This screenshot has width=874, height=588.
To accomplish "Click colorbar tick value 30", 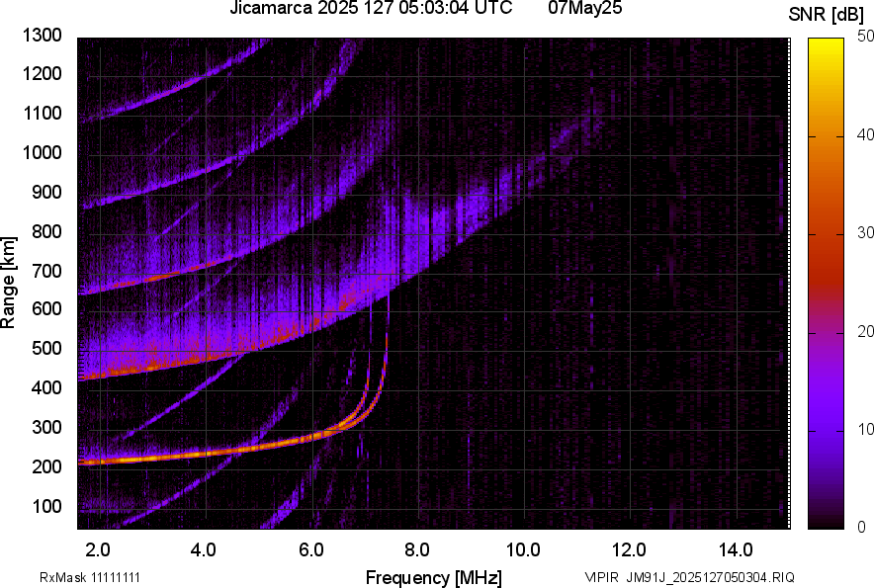I will pos(866,233).
